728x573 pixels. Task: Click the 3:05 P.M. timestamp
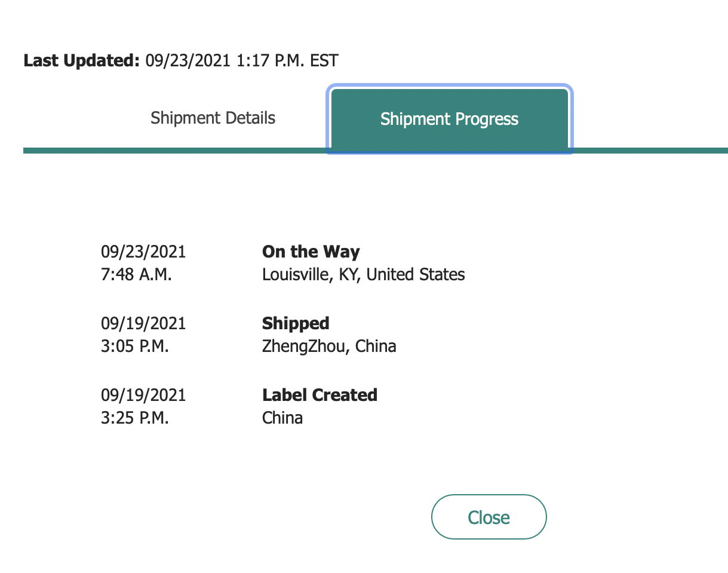[135, 347]
